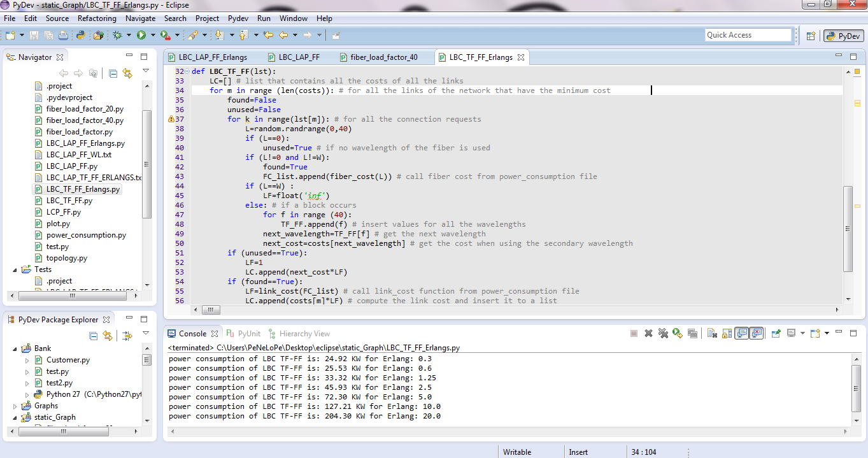
Task: Expand the Graphs project node
Action: pyautogui.click(x=16, y=406)
